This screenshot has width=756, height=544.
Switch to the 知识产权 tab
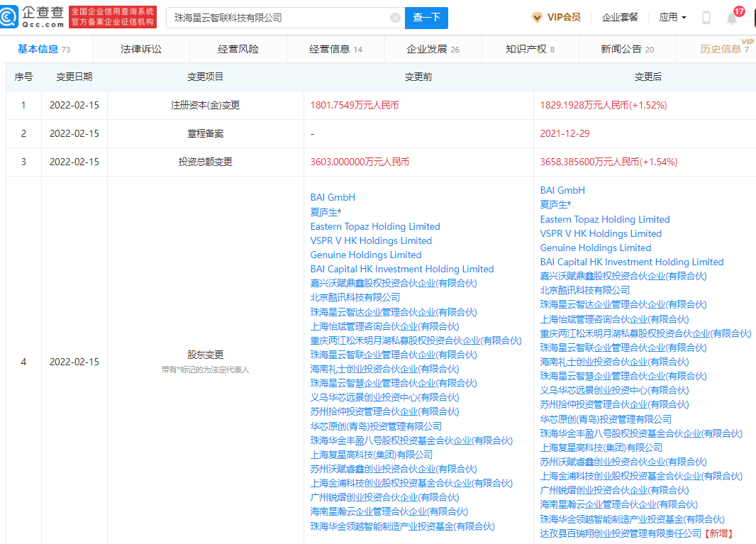click(x=530, y=49)
